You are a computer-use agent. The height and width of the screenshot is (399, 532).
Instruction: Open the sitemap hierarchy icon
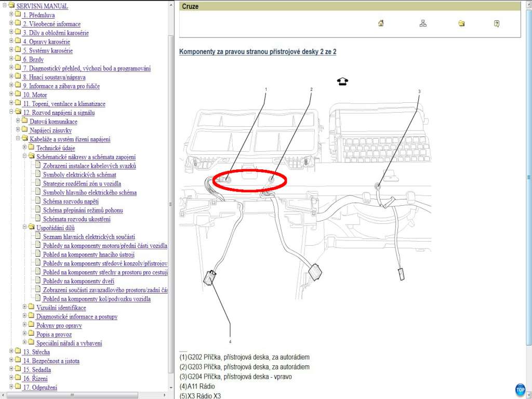pos(422,23)
